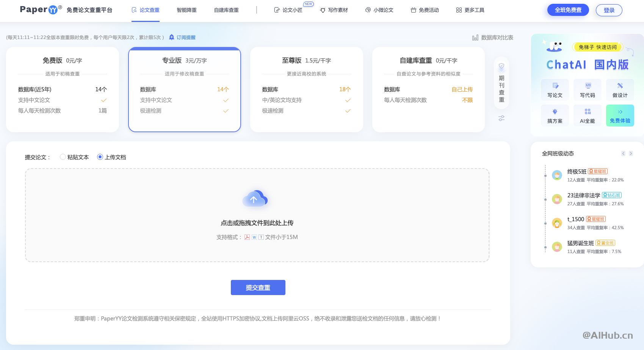Click the 免费体验 button
The image size is (644, 350).
pyautogui.click(x=620, y=115)
